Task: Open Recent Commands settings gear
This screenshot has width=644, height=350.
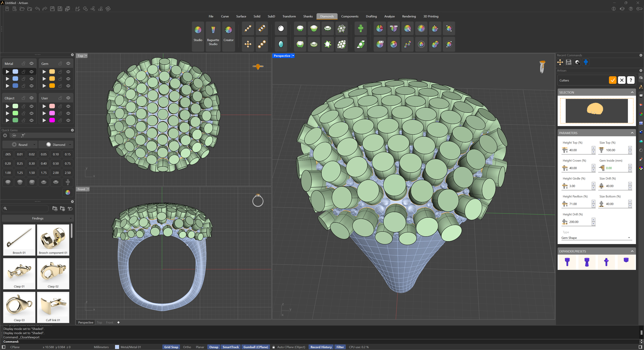Action: pos(641,55)
